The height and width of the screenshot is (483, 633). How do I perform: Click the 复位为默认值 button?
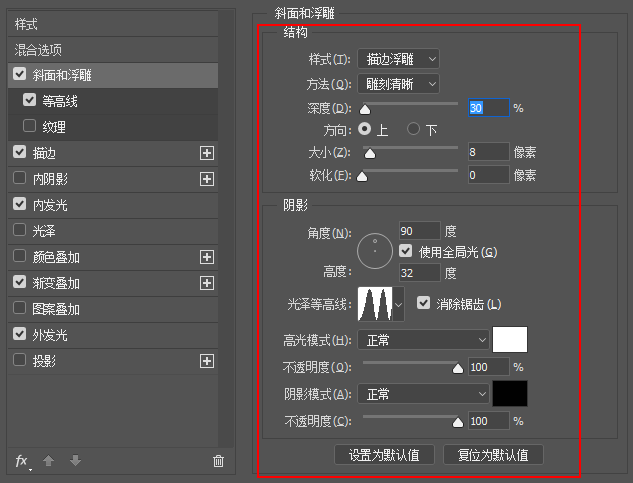[x=493, y=455]
